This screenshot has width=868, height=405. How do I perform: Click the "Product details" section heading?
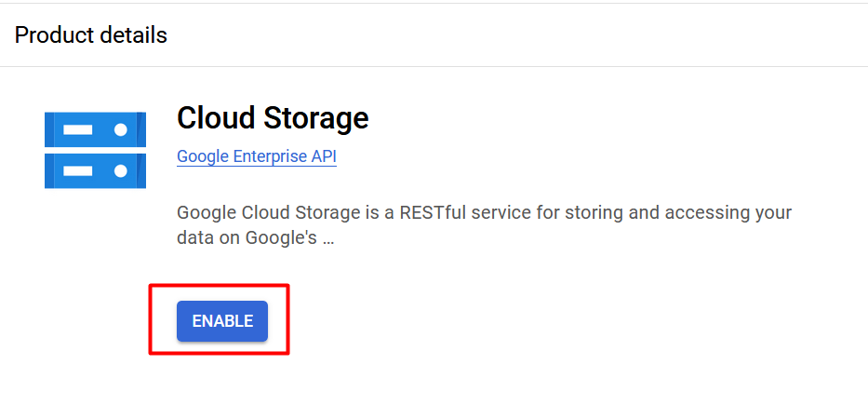click(x=91, y=34)
